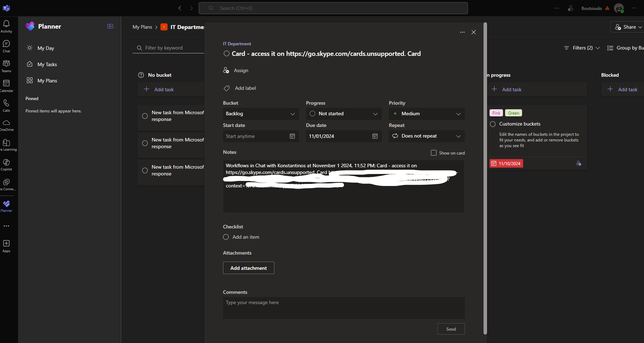644x343 pixels.
Task: Add task in No bucket column
Action: coord(171,89)
